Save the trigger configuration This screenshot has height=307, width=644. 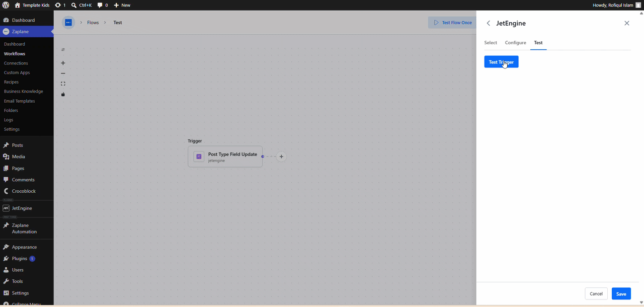pyautogui.click(x=621, y=294)
